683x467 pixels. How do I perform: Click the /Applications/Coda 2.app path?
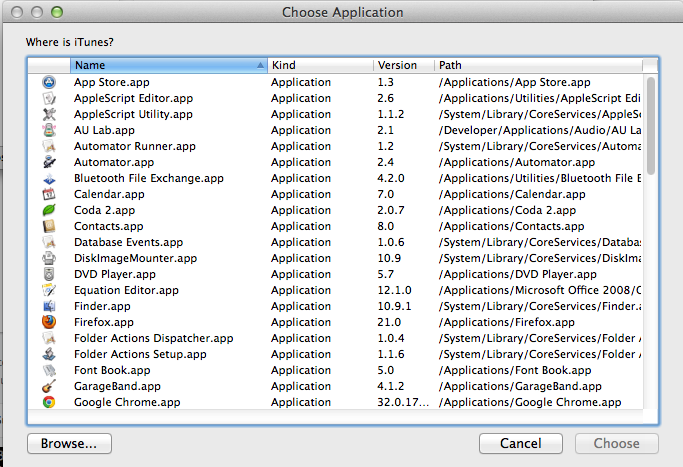[x=507, y=210]
